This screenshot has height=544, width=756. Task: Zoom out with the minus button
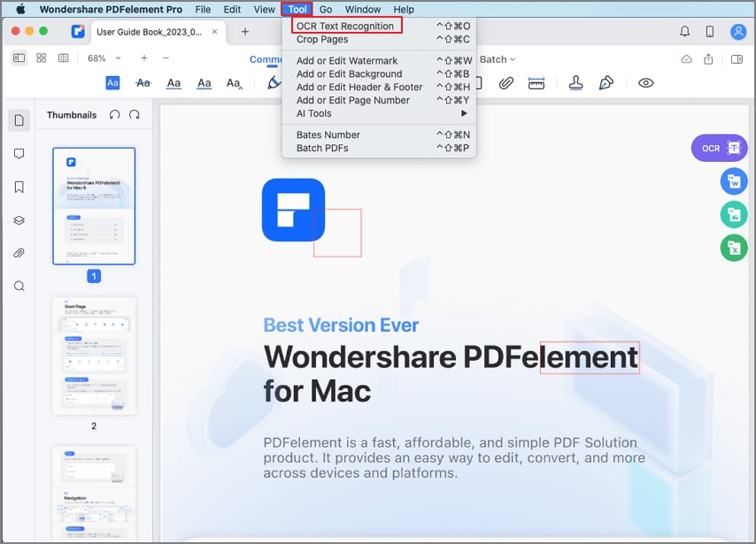166,57
